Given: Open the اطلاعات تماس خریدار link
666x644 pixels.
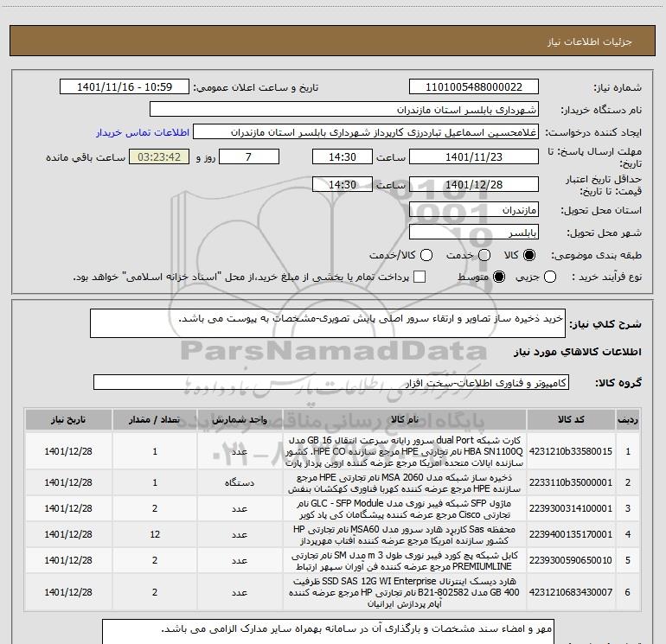Looking at the screenshot, I should [143, 132].
